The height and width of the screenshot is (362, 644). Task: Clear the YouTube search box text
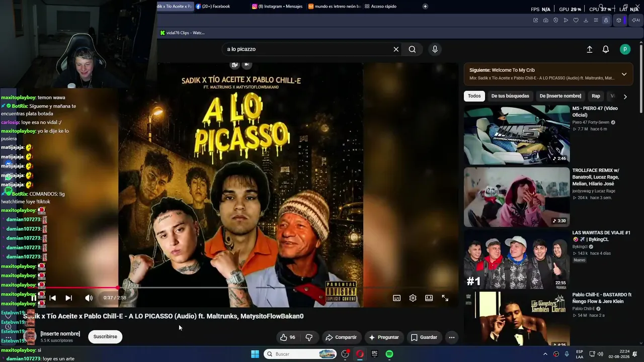coord(396,49)
